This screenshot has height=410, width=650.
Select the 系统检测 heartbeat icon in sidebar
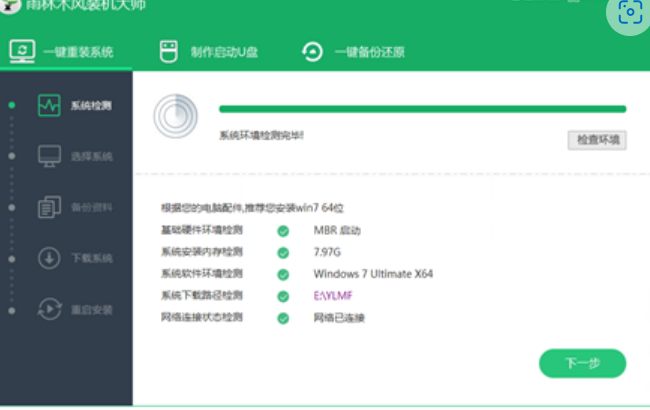pos(49,105)
